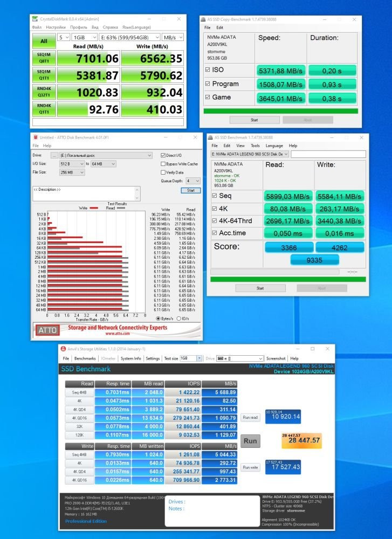This screenshot has height=539, width=392.
Task: Open the CrystalDiskMark drive dropdown showing E: 63%
Action: tap(129, 38)
